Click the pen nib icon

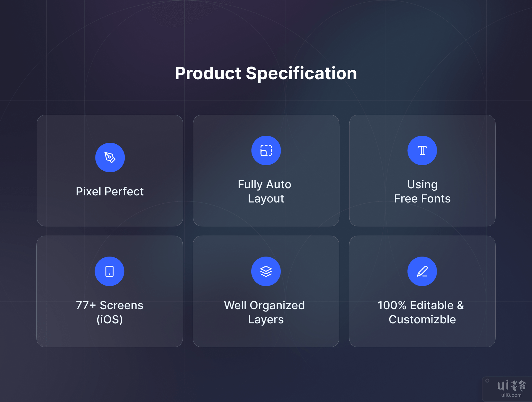[x=110, y=158]
